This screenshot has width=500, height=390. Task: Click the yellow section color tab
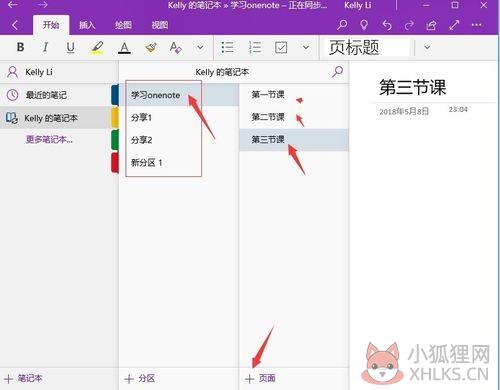[x=115, y=117]
